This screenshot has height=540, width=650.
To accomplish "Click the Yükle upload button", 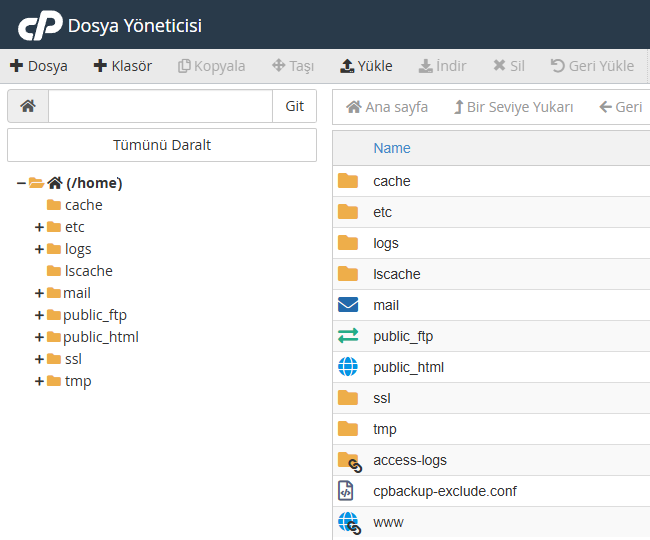I will pos(366,66).
